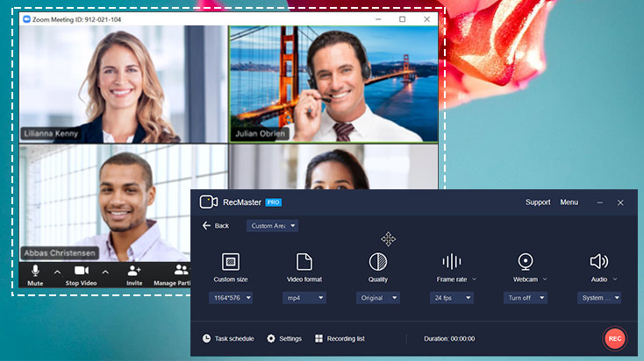The image size is (644, 361).
Task: Click the Settings label in RecMaster
Action: tap(290, 338)
